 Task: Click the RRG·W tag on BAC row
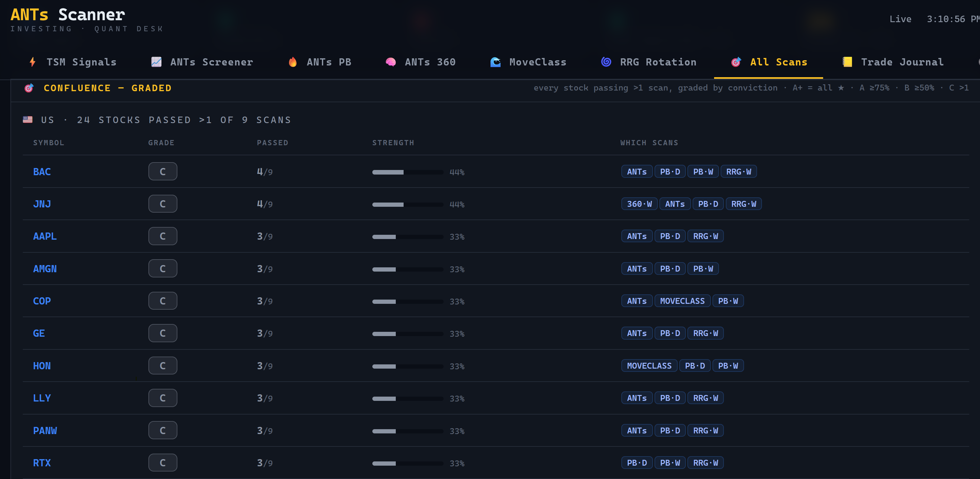point(738,172)
